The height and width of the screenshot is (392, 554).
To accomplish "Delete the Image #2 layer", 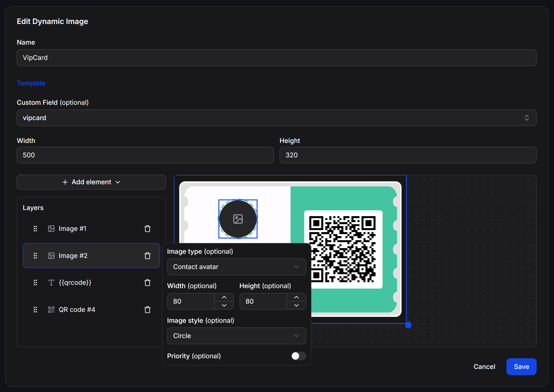I will pyautogui.click(x=147, y=256).
